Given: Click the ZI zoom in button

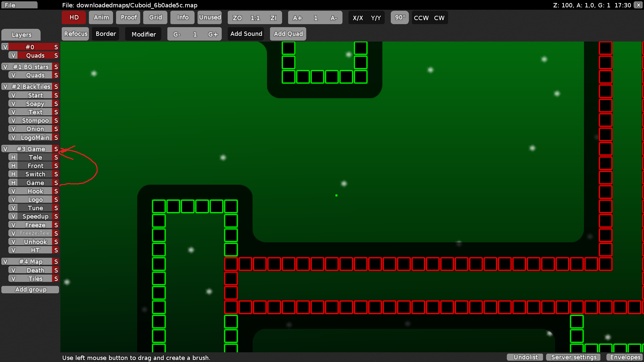Looking at the screenshot, I should coord(273,18).
